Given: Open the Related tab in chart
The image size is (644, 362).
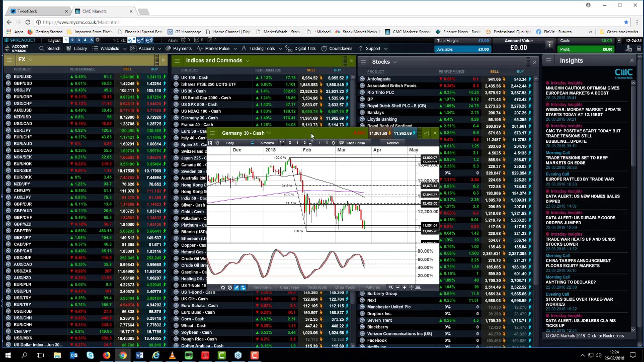Looking at the screenshot, I should click(392, 143).
